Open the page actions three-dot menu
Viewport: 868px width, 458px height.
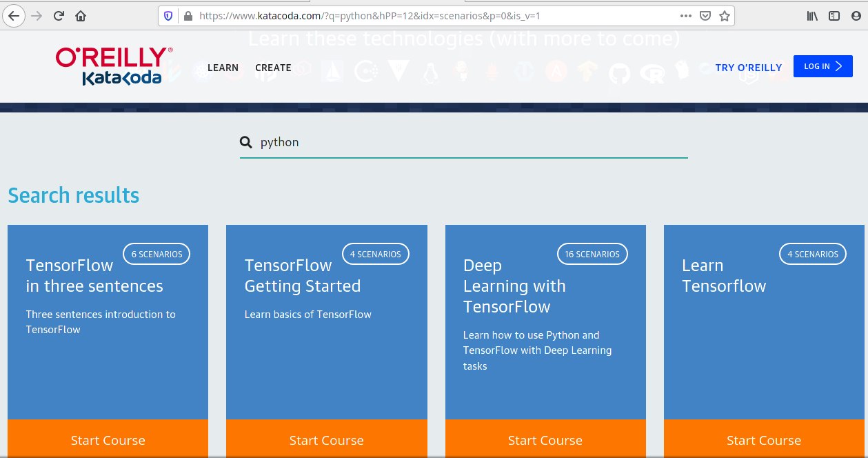tap(686, 15)
